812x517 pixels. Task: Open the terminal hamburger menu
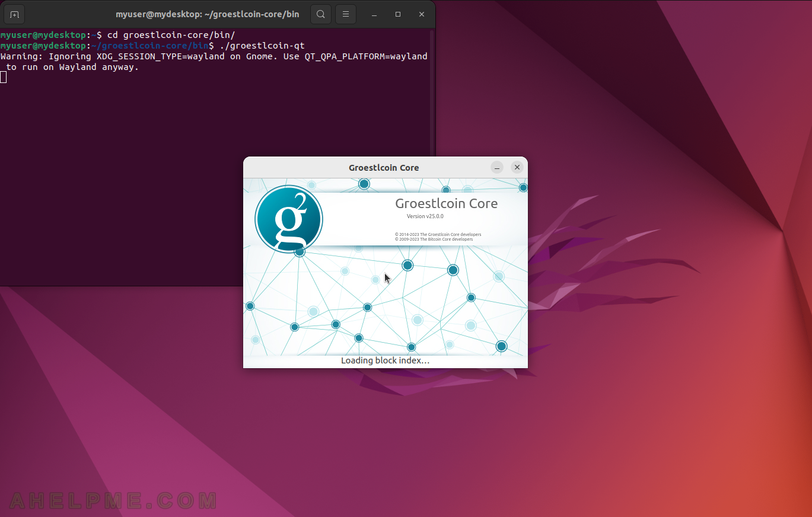click(346, 14)
